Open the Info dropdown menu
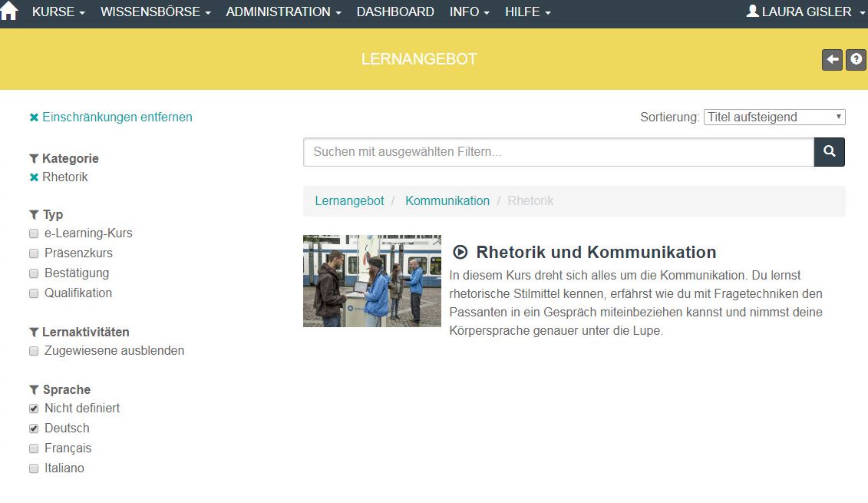This screenshot has width=868, height=503. pyautogui.click(x=470, y=12)
